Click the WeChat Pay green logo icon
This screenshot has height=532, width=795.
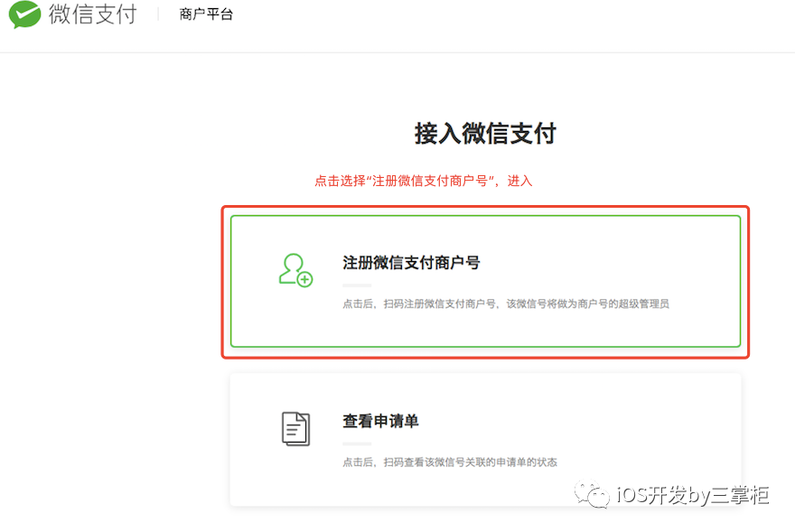point(24,14)
